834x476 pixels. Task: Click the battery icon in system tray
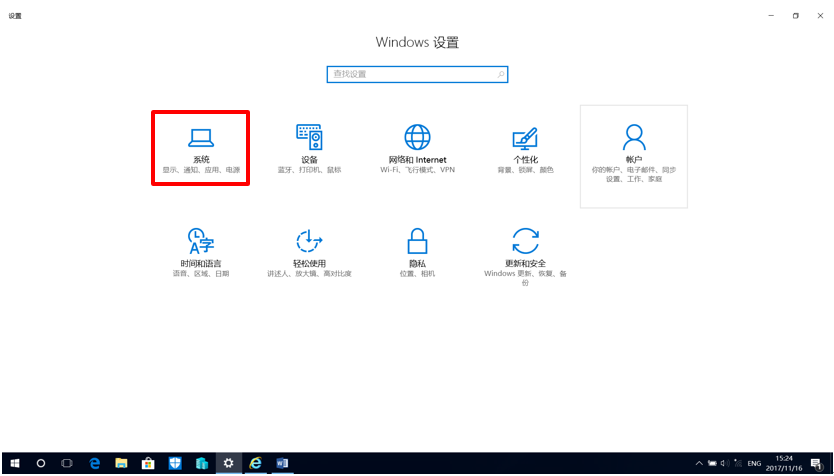click(712, 463)
